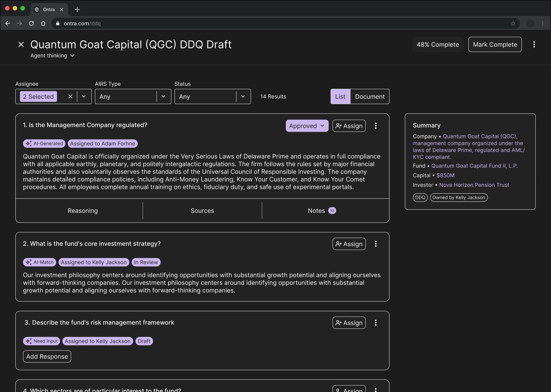Open the Assignee dropdown chevron

(84, 96)
